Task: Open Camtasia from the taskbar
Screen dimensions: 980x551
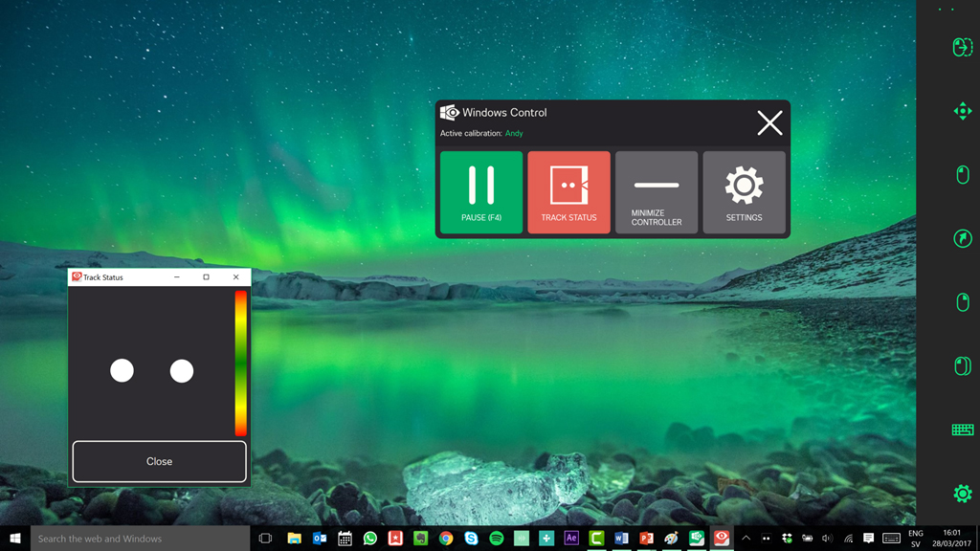Action: (596, 538)
